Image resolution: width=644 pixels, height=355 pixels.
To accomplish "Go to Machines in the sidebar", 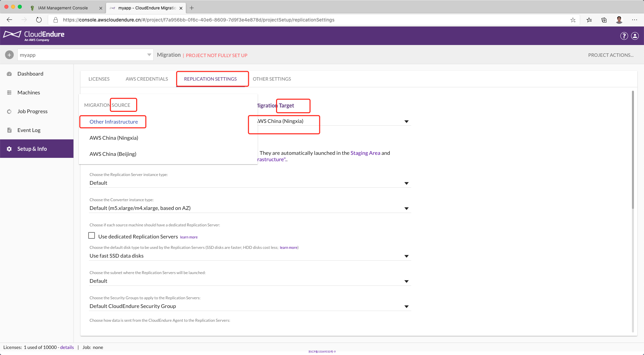I will pyautogui.click(x=29, y=93).
